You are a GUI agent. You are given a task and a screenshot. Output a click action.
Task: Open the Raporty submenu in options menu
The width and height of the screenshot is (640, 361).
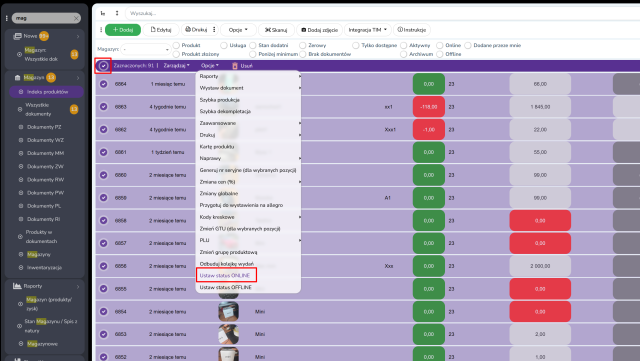248,76
